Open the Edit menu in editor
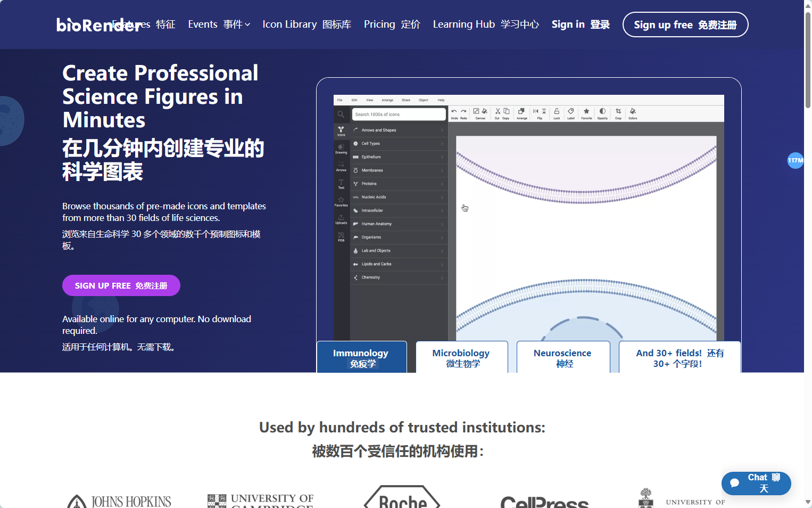 354,100
